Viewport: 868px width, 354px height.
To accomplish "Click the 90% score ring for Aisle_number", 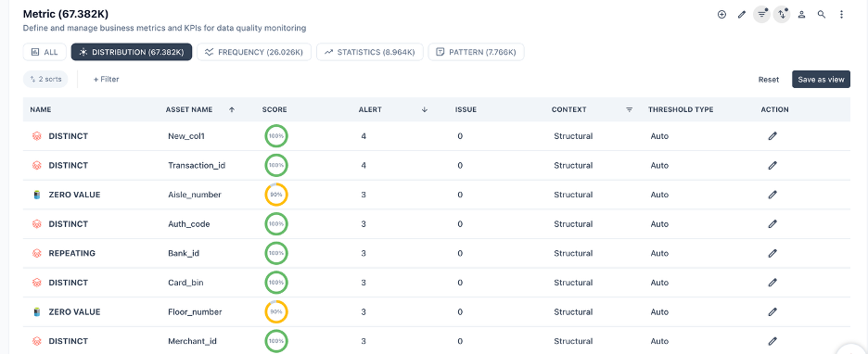I will (276, 195).
